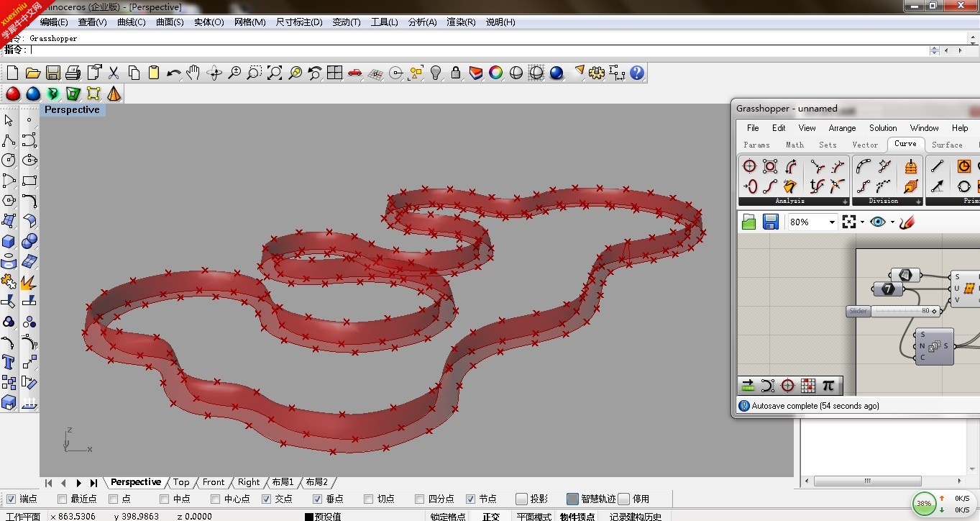Viewport: 980px width, 521px height.
Task: Open Rhino 渲染(R) menu
Action: tap(461, 22)
